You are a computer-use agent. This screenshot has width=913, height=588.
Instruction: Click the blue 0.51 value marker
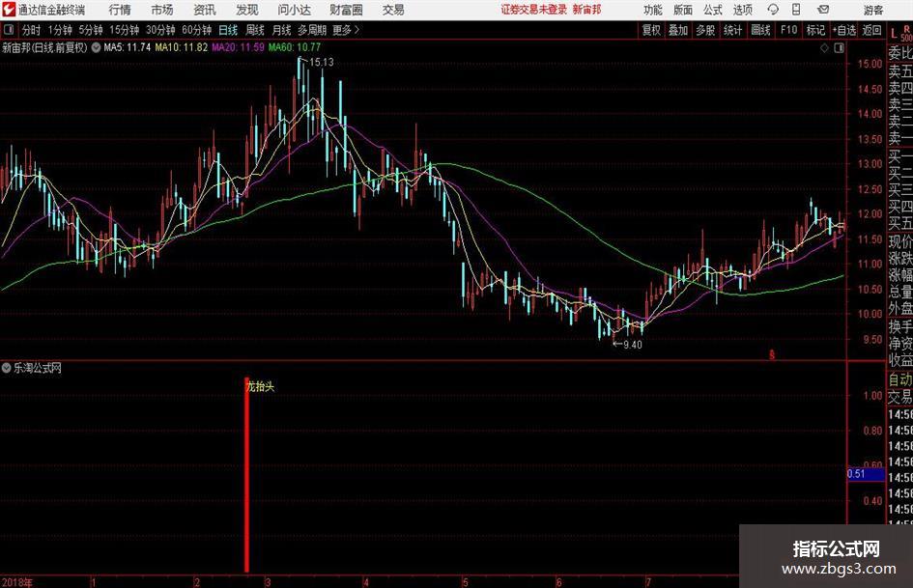point(866,474)
